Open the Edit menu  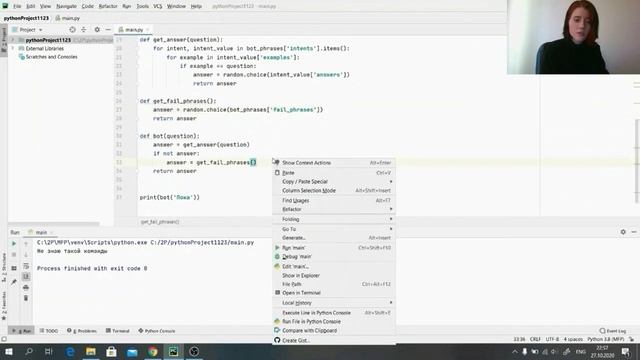pos(31,6)
